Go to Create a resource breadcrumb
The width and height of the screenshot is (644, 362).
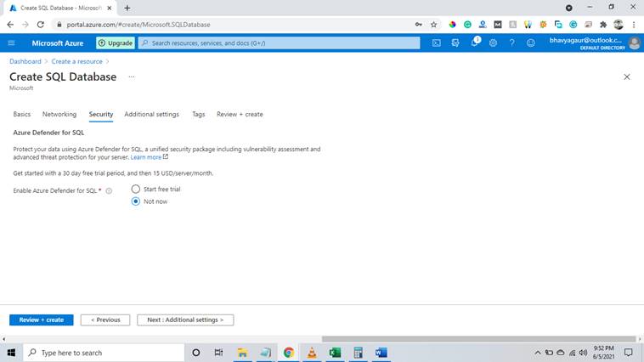(76, 61)
